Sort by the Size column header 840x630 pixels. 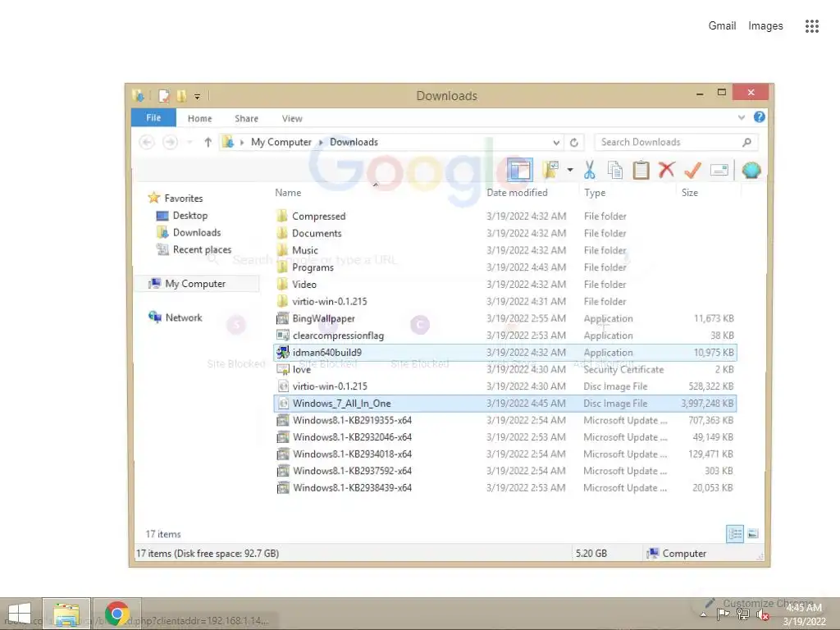689,193
